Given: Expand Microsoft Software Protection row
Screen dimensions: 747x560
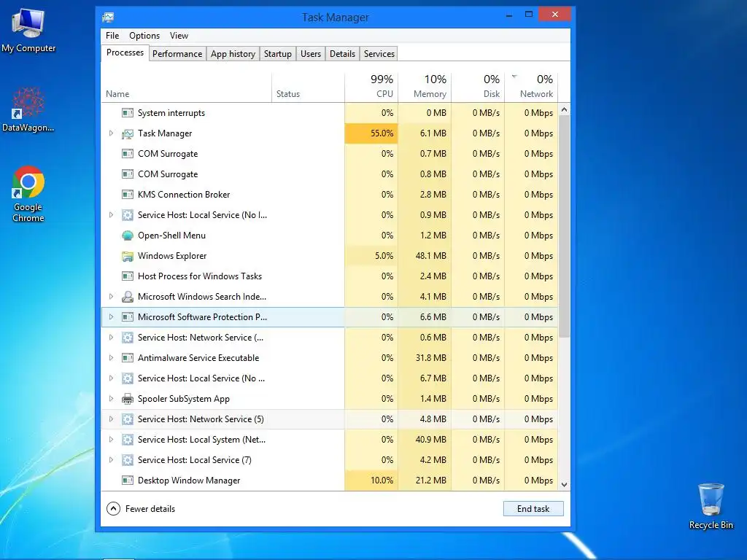Looking at the screenshot, I should [x=111, y=317].
